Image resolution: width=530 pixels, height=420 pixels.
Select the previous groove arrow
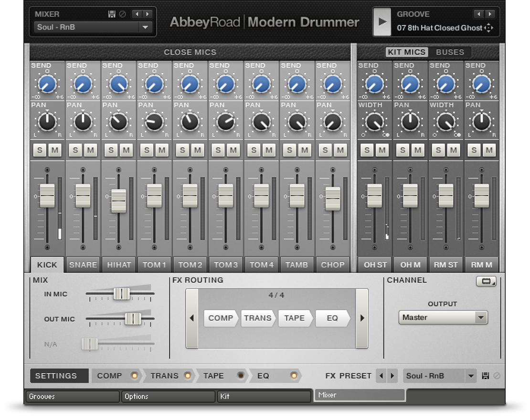(478, 14)
